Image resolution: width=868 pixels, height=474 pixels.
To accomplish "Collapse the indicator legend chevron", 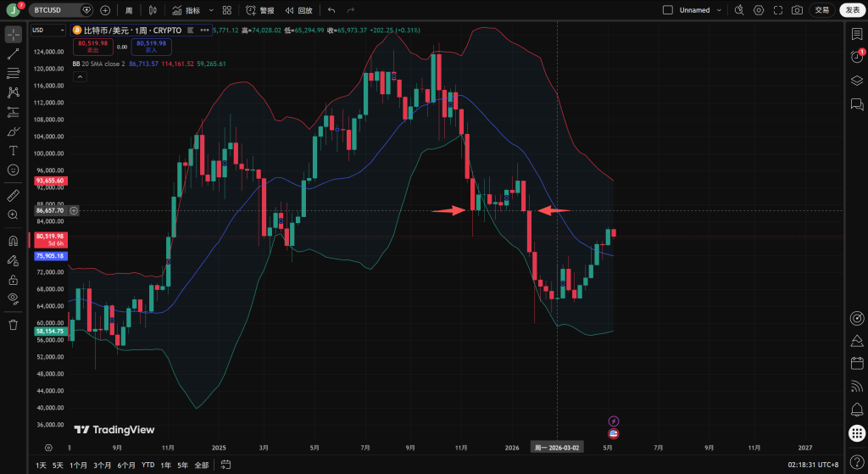I will click(80, 76).
